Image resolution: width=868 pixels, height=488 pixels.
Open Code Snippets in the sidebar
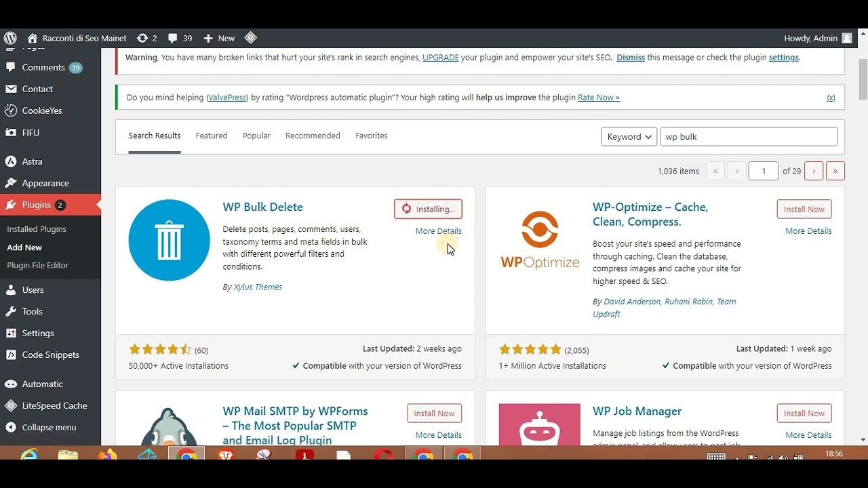coord(50,354)
